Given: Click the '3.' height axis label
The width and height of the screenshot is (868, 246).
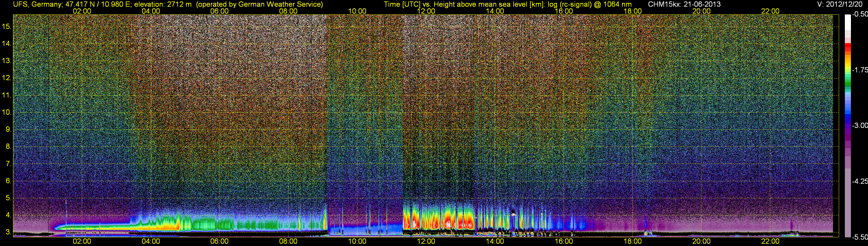Looking at the screenshot, I should pyautogui.click(x=8, y=232).
